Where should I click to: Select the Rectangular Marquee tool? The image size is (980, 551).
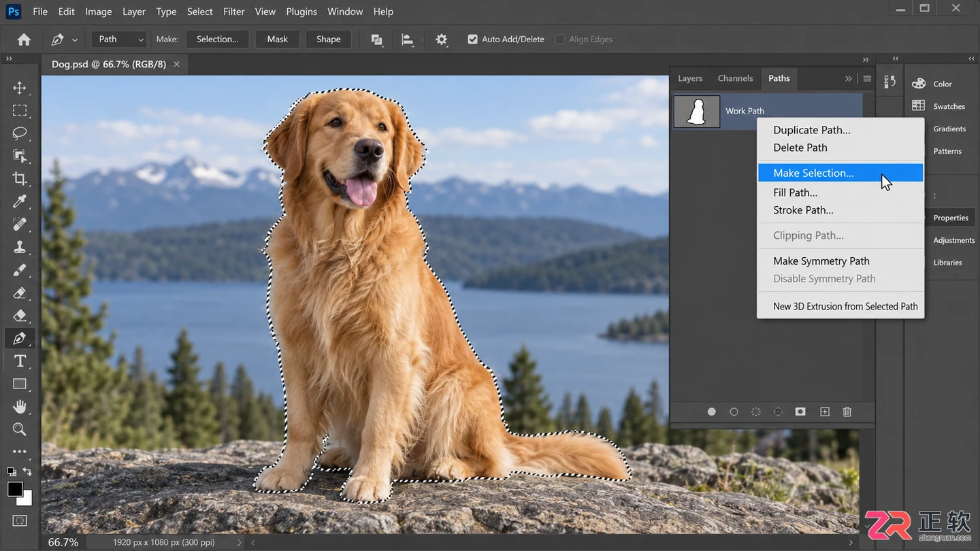[20, 110]
